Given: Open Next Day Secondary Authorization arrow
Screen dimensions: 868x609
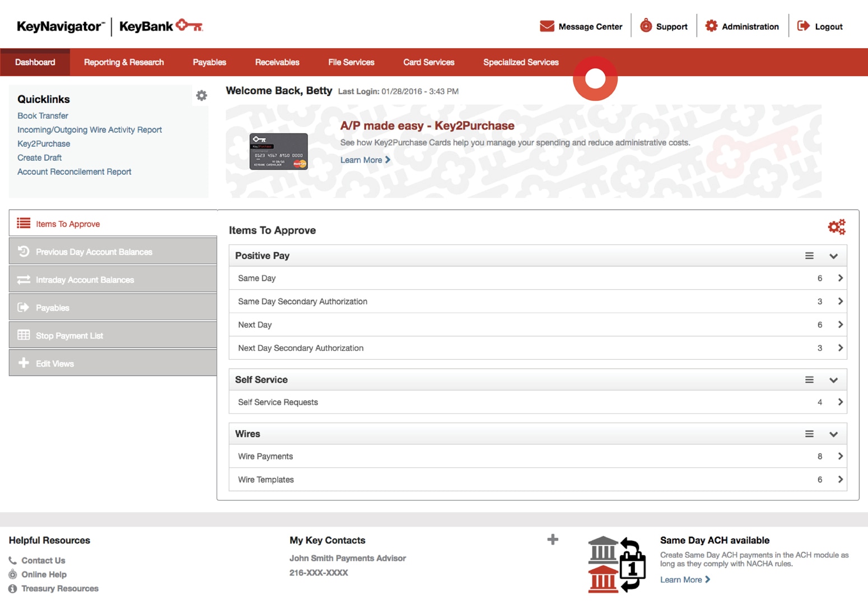Looking at the screenshot, I should point(840,348).
